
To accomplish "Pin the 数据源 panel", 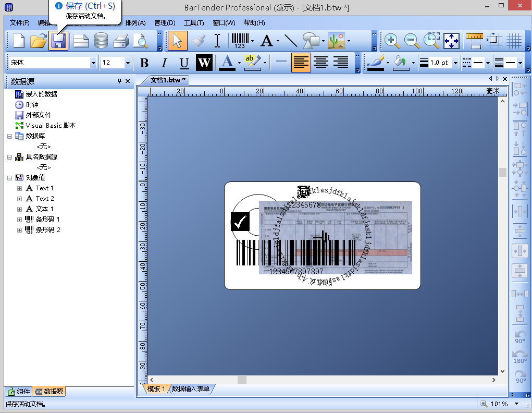I will pyautogui.click(x=119, y=81).
